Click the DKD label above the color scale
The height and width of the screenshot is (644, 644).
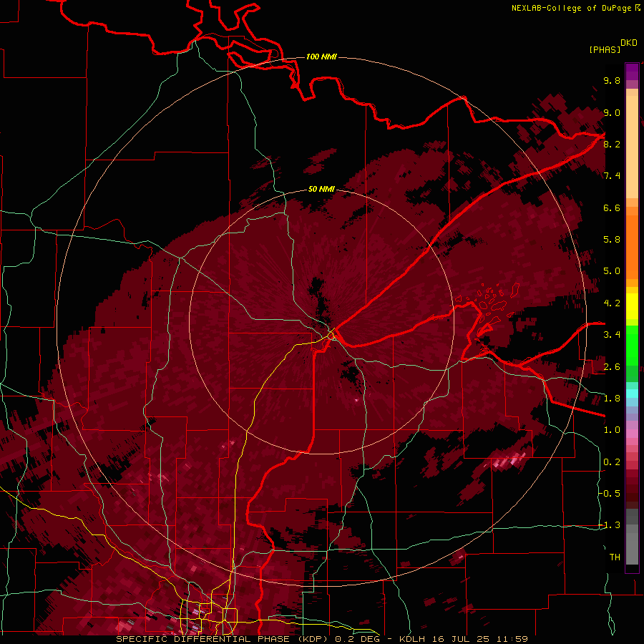point(629,43)
